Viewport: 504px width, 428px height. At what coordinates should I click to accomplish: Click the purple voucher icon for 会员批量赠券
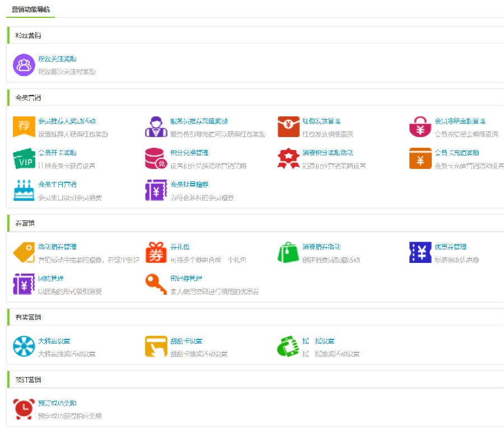156,190
